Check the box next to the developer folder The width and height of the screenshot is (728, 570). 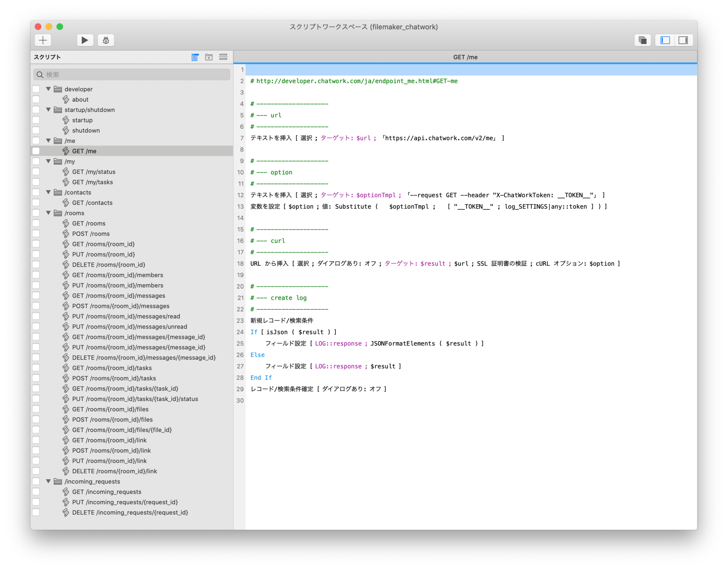coord(36,89)
